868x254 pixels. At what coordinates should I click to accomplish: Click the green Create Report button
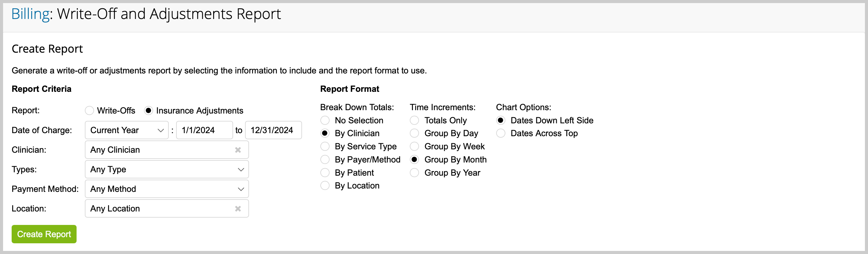44,234
